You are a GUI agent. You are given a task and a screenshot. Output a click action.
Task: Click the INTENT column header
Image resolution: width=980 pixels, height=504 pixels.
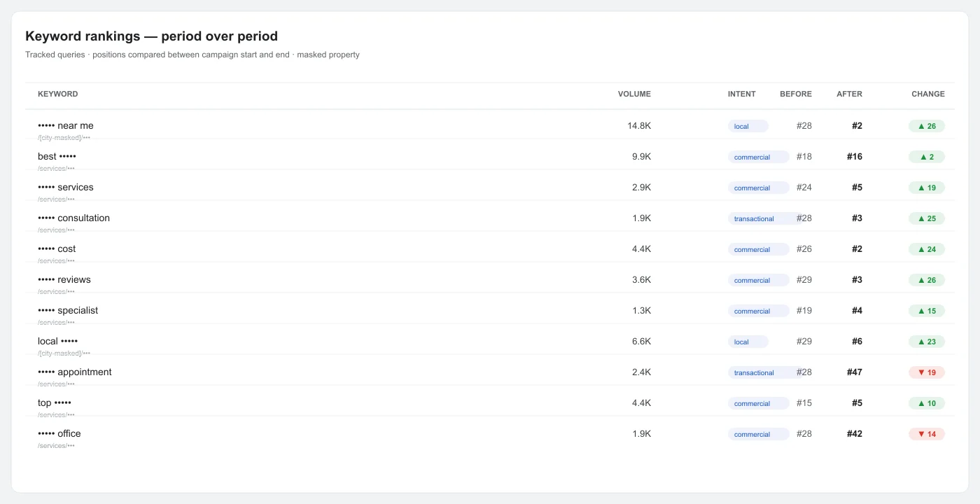tap(742, 94)
